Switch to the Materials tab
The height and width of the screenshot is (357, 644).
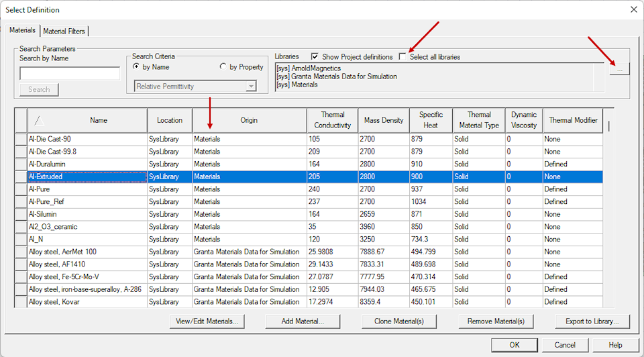point(22,30)
